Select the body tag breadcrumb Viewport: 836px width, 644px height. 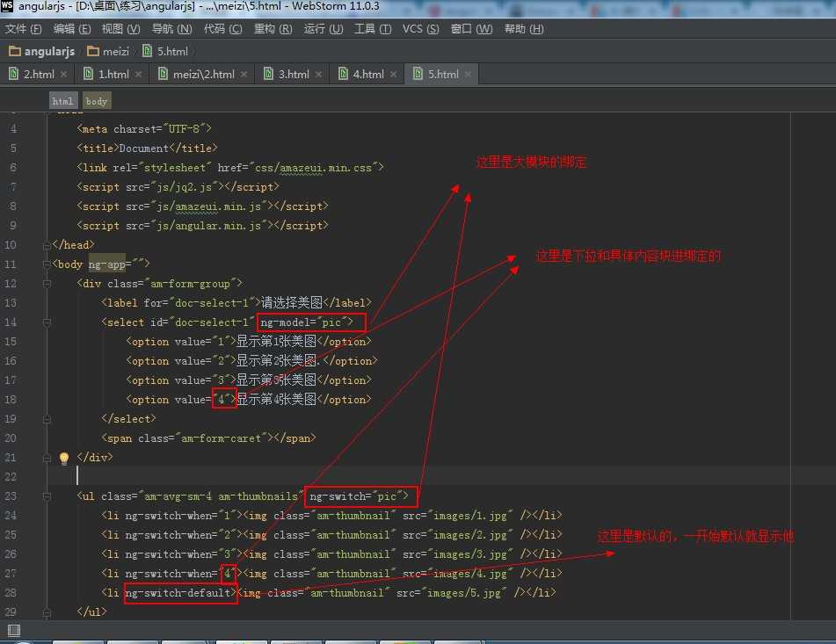(97, 101)
